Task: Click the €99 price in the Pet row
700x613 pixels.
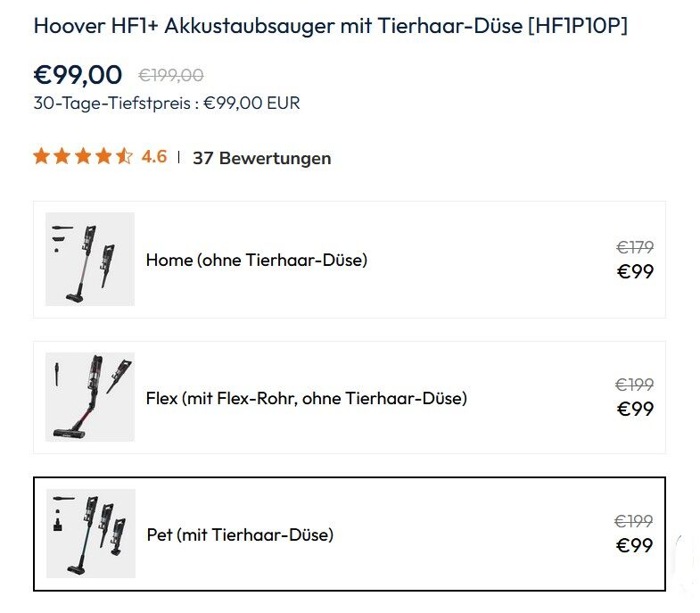Action: [x=635, y=545]
